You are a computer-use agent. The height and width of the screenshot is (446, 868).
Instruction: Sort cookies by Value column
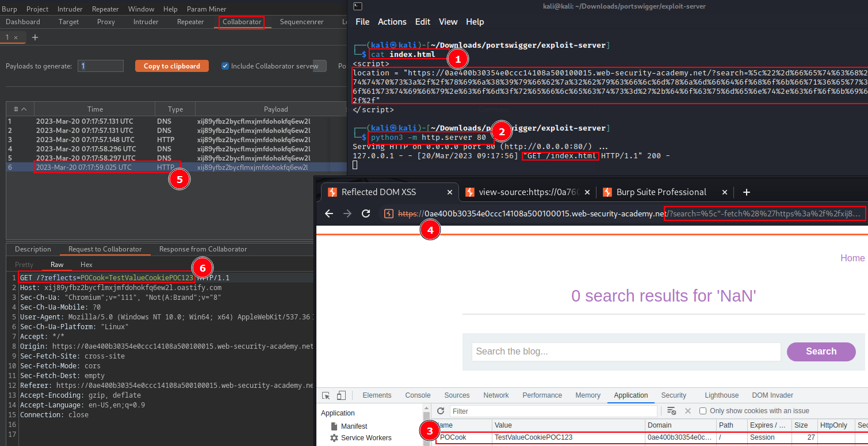[x=568, y=425]
